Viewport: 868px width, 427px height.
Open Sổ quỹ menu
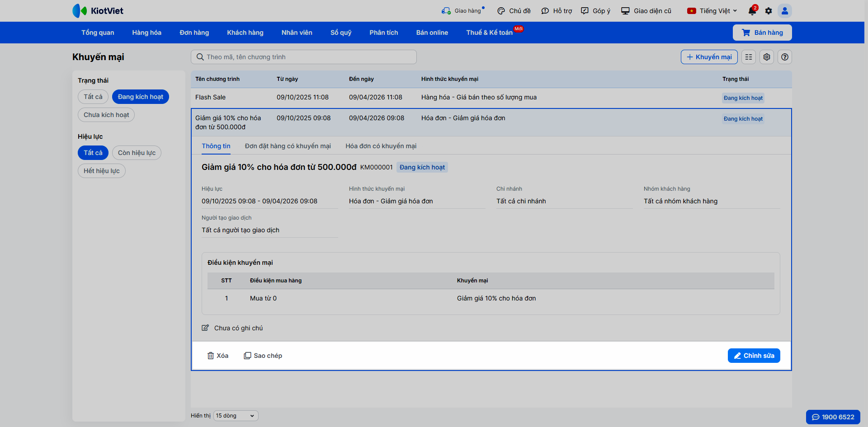tap(341, 33)
